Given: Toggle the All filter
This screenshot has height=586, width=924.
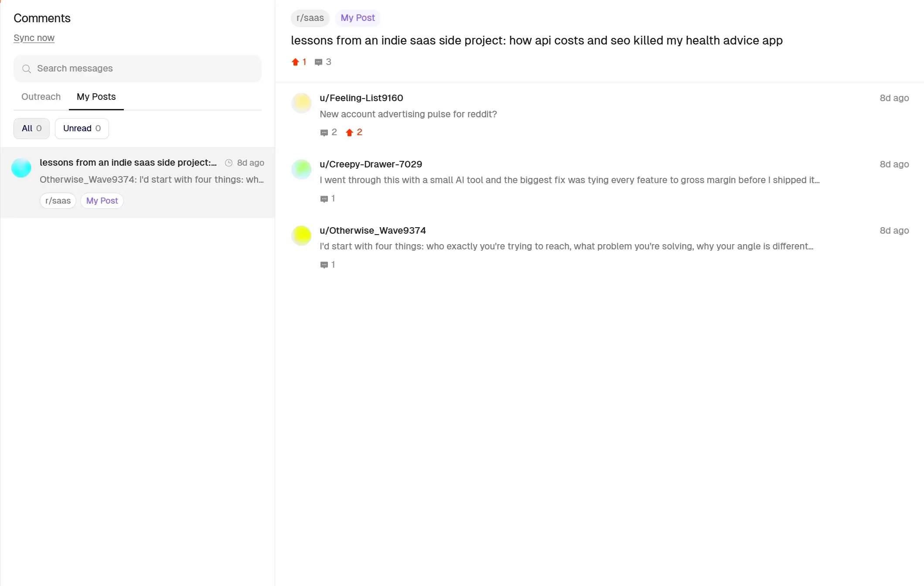Looking at the screenshot, I should [31, 128].
